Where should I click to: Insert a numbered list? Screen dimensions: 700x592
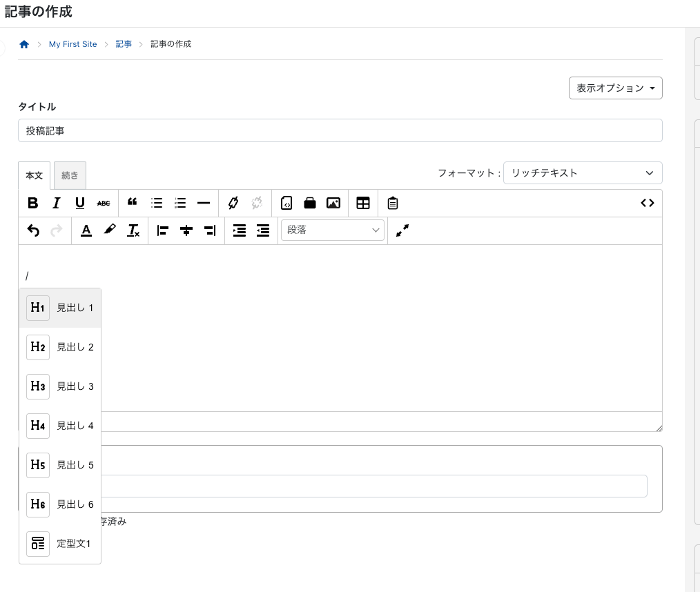(x=180, y=204)
